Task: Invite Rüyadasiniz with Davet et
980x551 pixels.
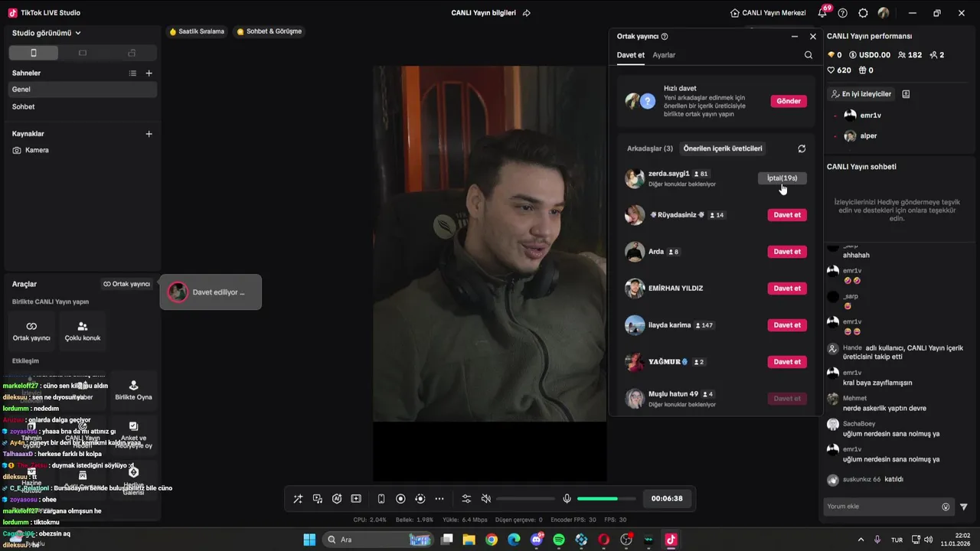Action: tap(787, 215)
